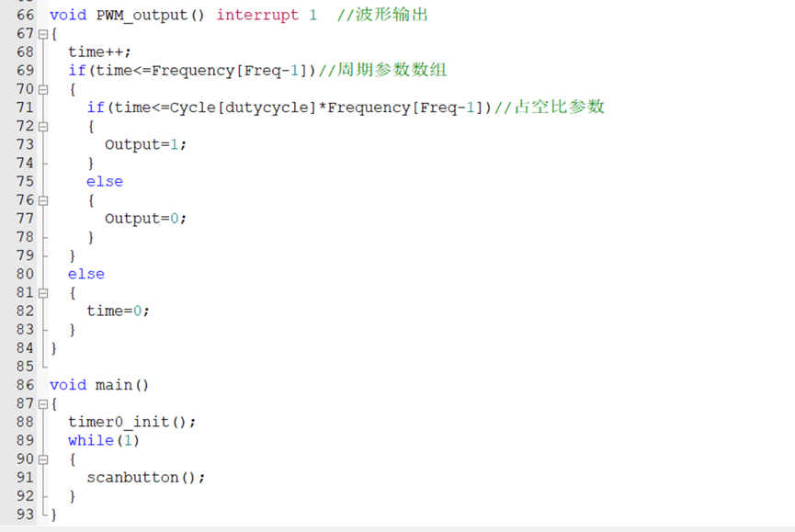Collapse the fold marker at line 81
795x532 pixels.
point(43,293)
